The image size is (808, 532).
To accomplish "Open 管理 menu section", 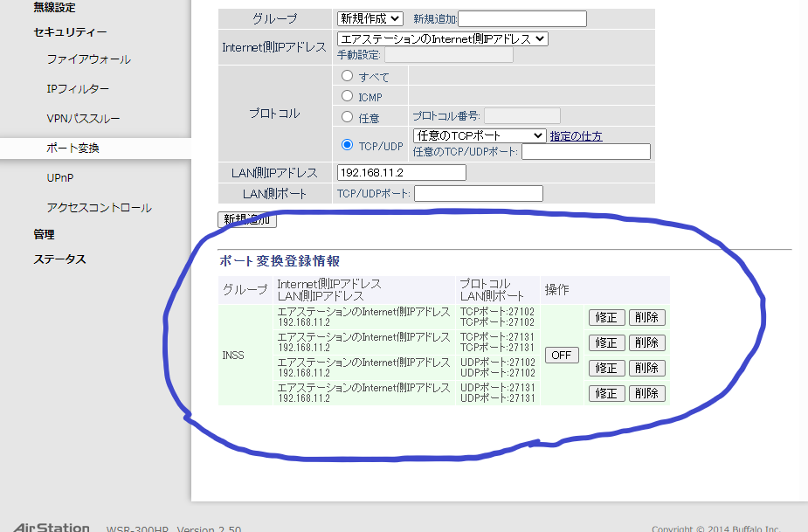I will point(44,234).
